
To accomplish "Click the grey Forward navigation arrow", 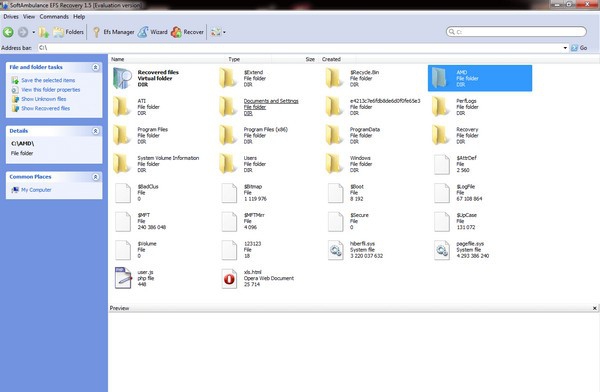I will coord(23,32).
